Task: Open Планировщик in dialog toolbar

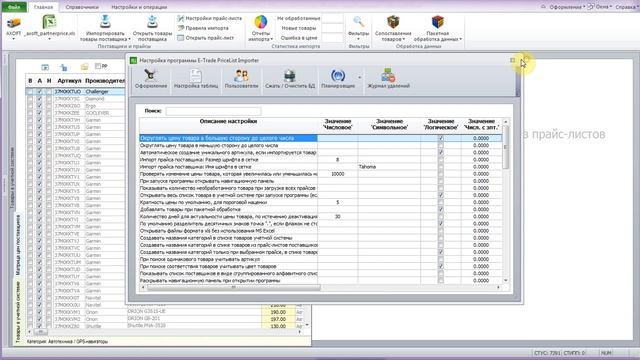Action: pos(338,79)
